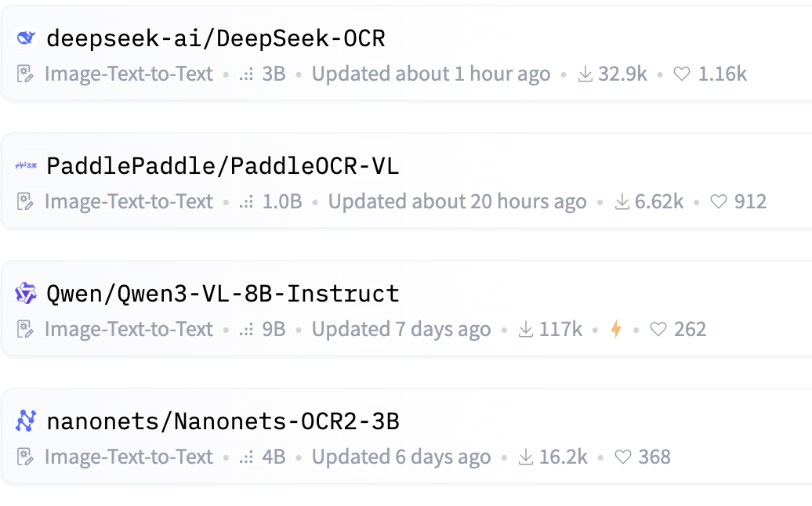Click the download icon beside 32.9k
Viewport: 812px width, 506px height.
585,74
